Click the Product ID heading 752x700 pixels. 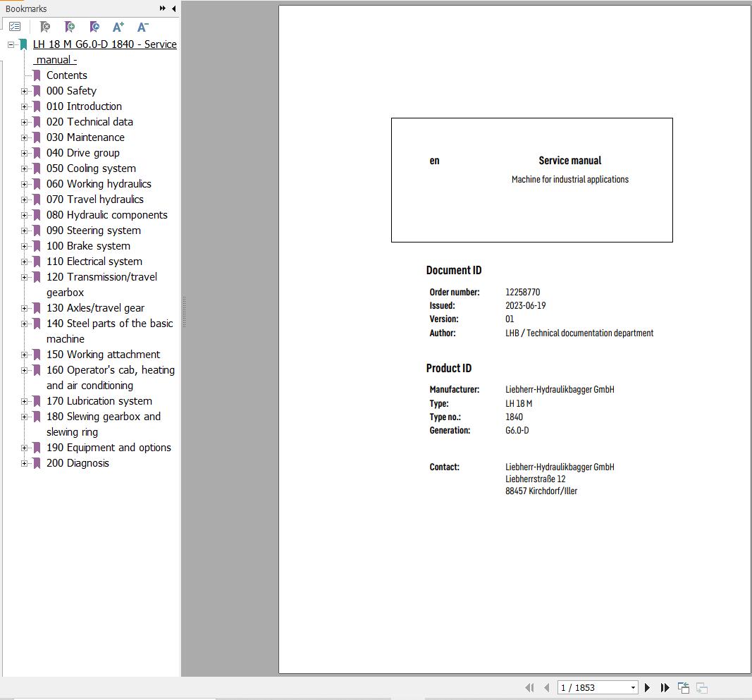click(449, 368)
